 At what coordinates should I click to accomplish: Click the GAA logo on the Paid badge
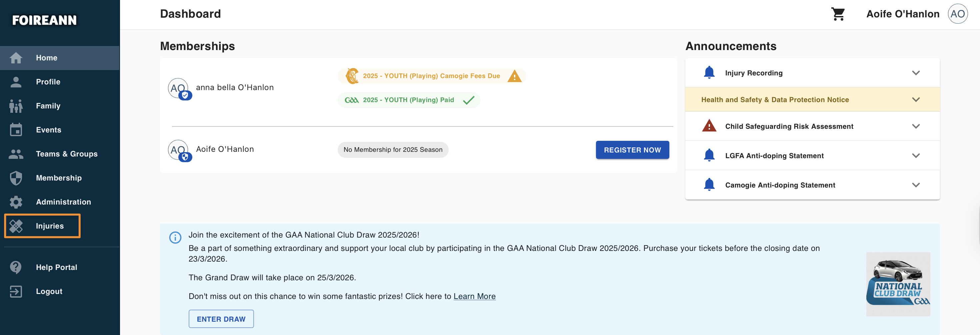(x=352, y=100)
